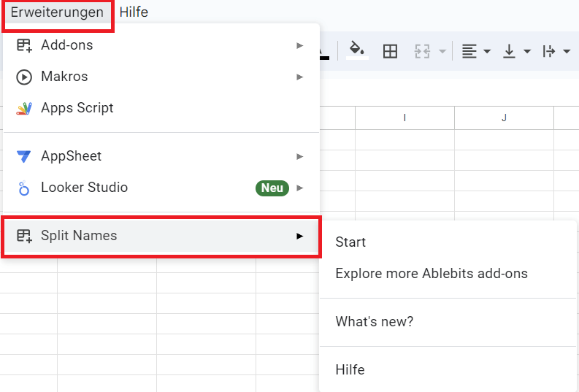Click Explore more Ablebits add-ons

[431, 274]
